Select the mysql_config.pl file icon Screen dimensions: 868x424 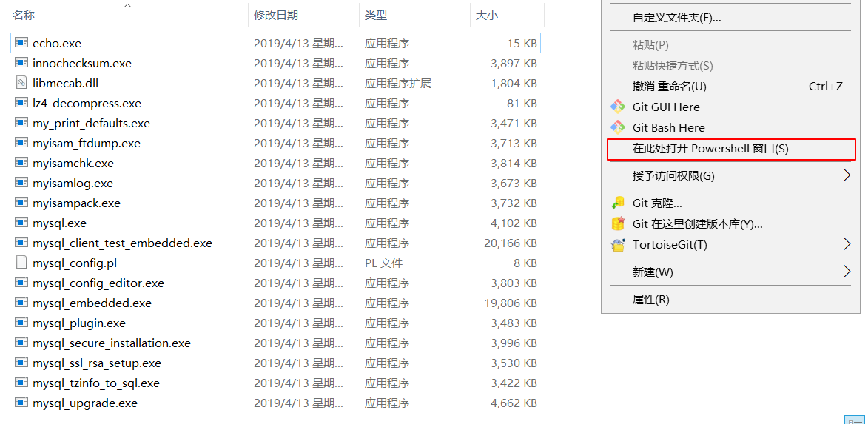[21, 263]
